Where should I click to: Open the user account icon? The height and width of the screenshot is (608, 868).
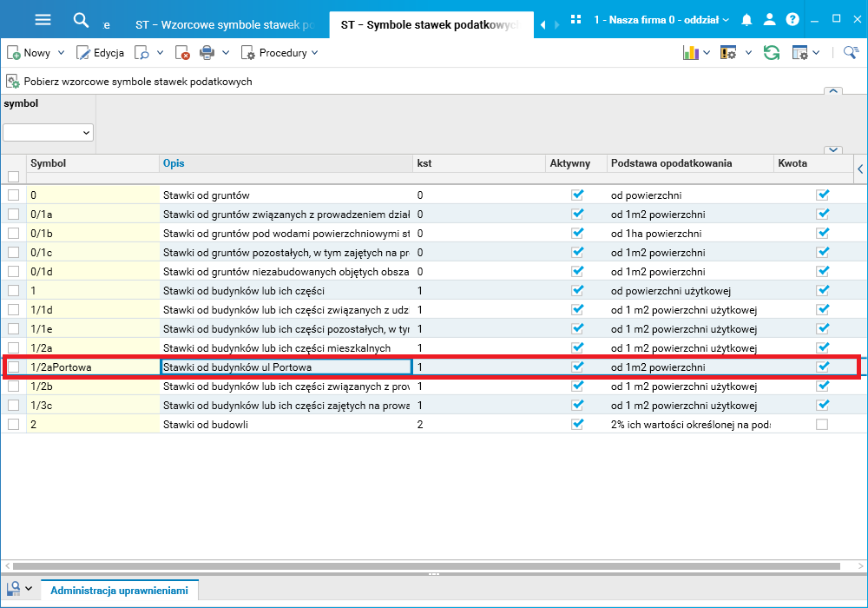tap(769, 20)
